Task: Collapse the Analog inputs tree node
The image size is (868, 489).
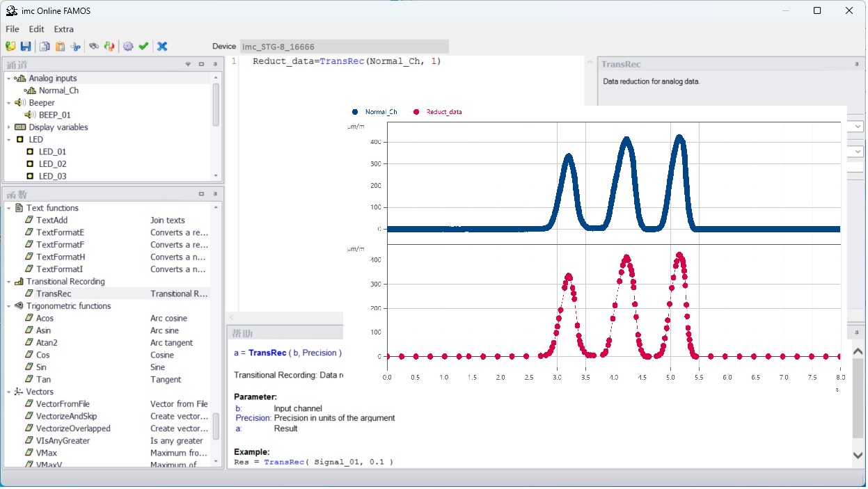Action: tap(9, 79)
